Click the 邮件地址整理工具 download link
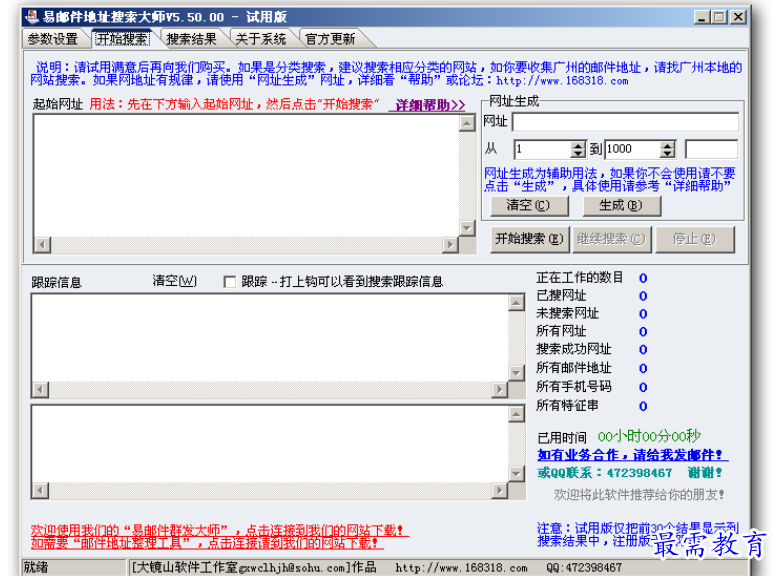775x576 pixels. (206, 543)
